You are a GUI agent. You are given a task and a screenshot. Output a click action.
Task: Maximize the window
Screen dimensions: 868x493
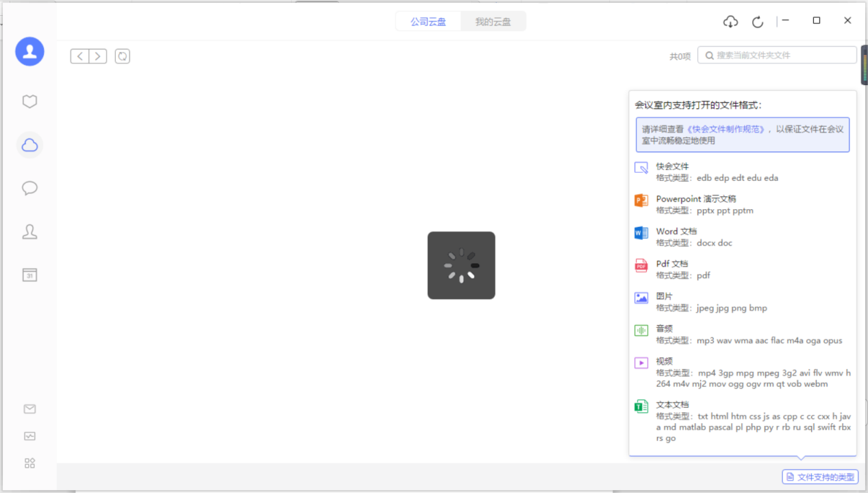pyautogui.click(x=817, y=21)
